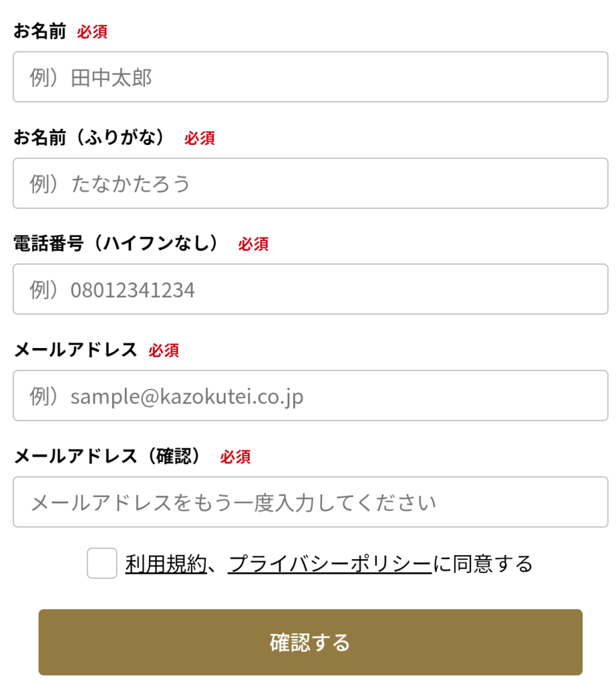Viewport: 616px width, 684px height.
Task: Focus the お名前（ふりがな） text box
Action: (310, 184)
